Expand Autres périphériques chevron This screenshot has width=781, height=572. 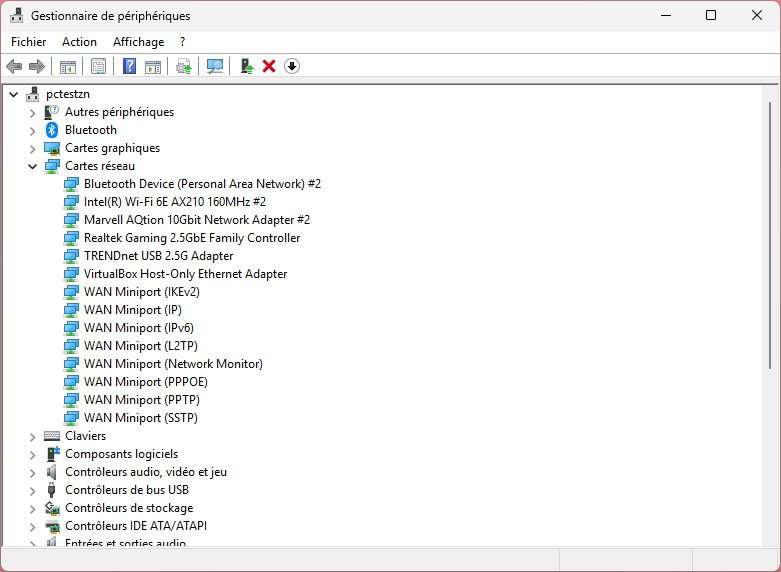click(33, 113)
